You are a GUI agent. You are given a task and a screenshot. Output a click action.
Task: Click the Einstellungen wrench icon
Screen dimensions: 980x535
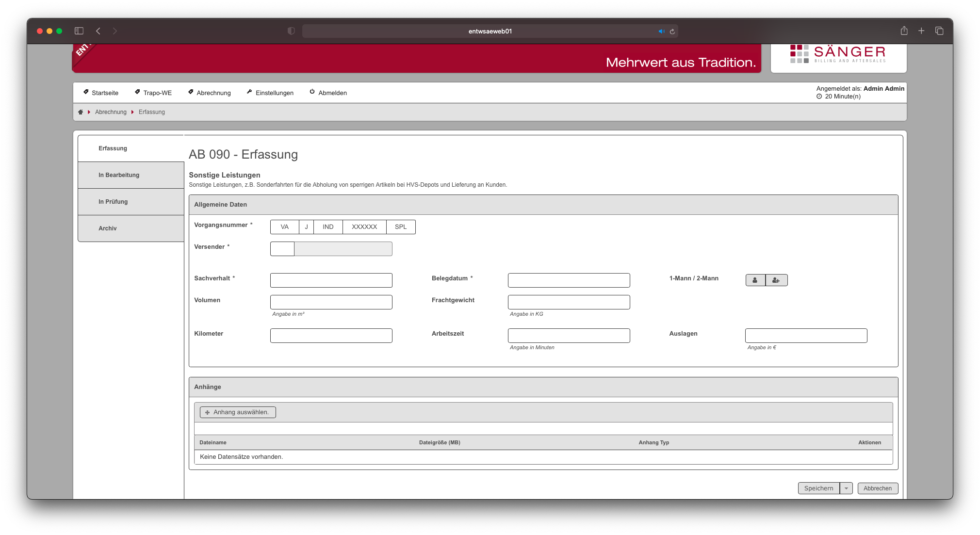click(249, 92)
